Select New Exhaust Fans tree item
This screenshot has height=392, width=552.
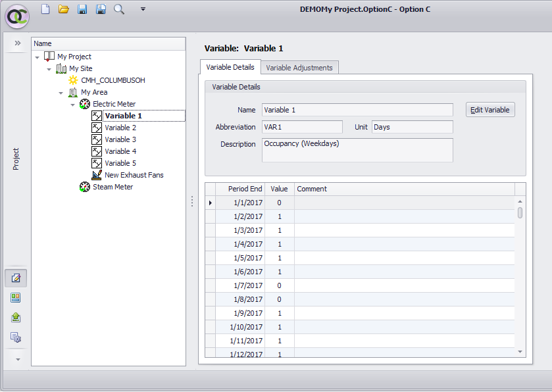(134, 175)
